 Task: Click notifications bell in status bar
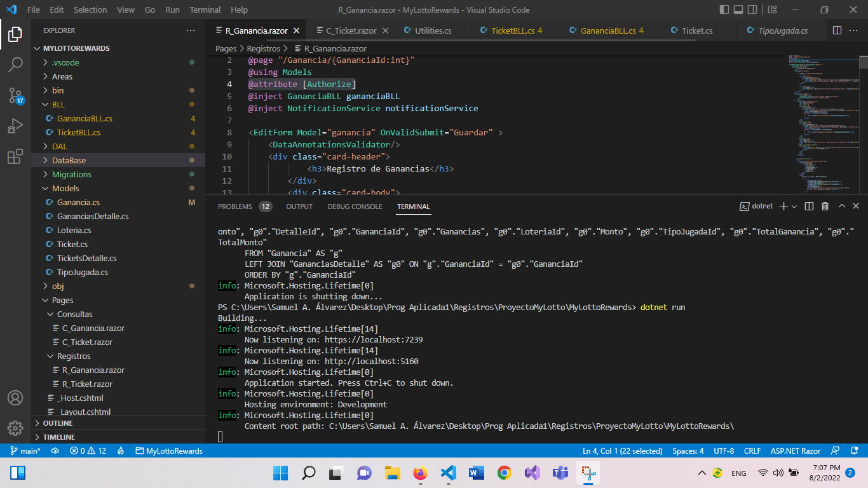pos(855,451)
